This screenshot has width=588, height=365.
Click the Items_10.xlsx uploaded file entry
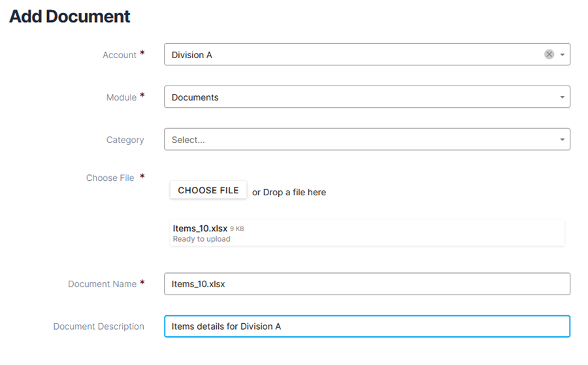(x=367, y=233)
